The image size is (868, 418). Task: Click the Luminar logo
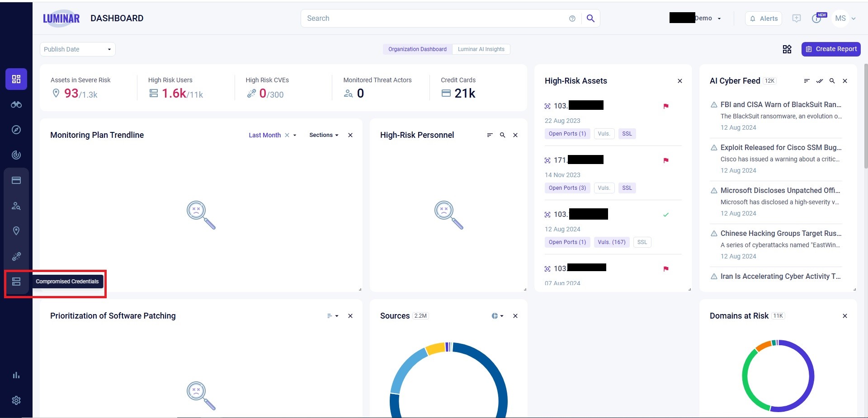click(61, 19)
